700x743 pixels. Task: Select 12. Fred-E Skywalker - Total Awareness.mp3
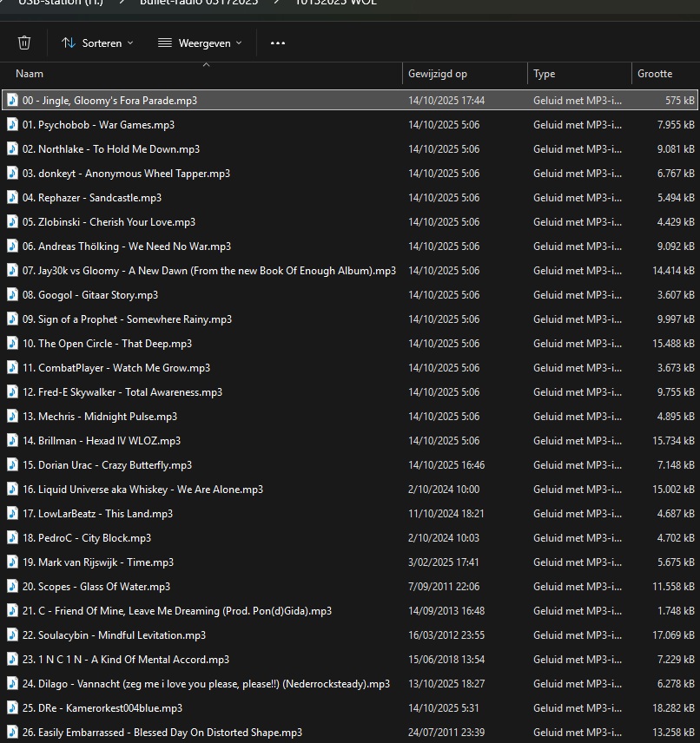(122, 392)
